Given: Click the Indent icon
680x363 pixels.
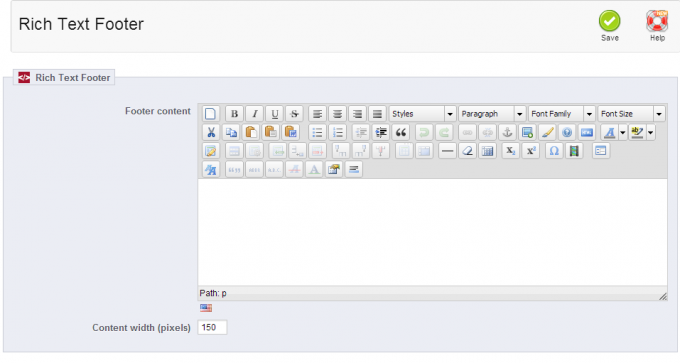Looking at the screenshot, I should pyautogui.click(x=381, y=132).
